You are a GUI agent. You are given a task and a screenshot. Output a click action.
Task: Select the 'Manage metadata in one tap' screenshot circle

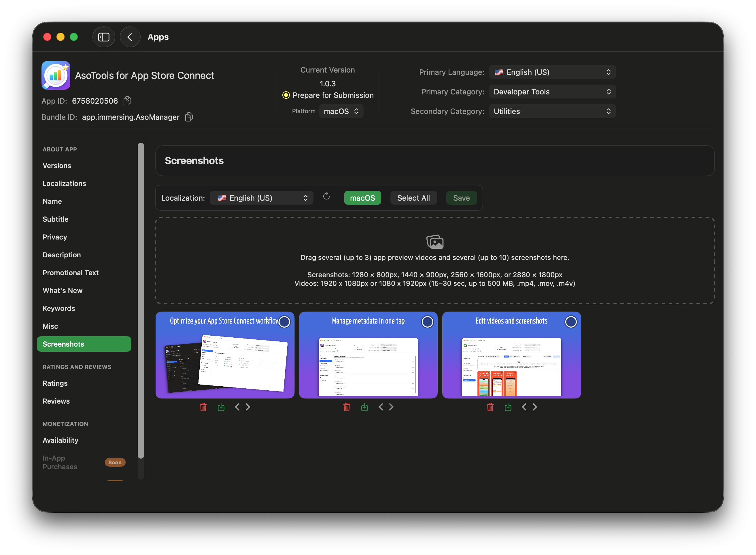click(x=427, y=322)
